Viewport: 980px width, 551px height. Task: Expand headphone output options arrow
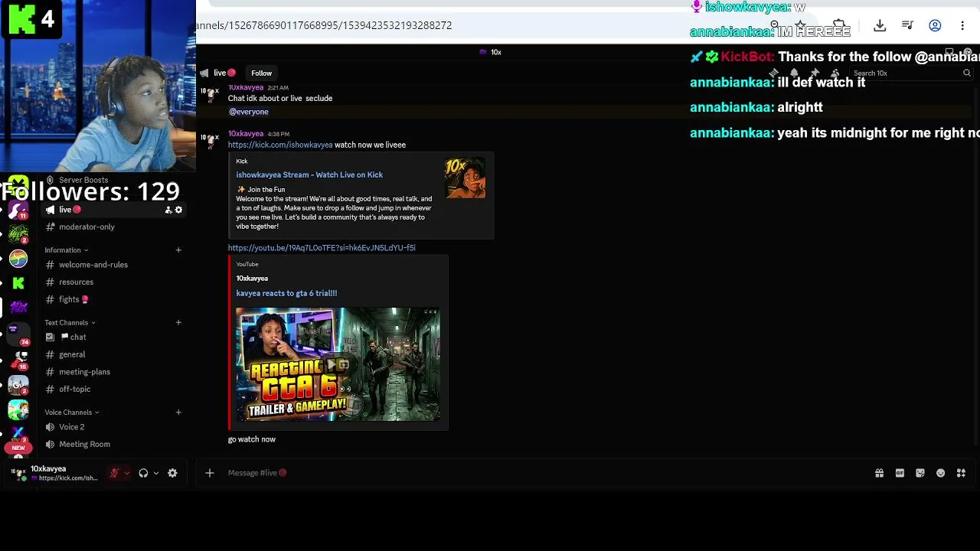[x=156, y=473]
